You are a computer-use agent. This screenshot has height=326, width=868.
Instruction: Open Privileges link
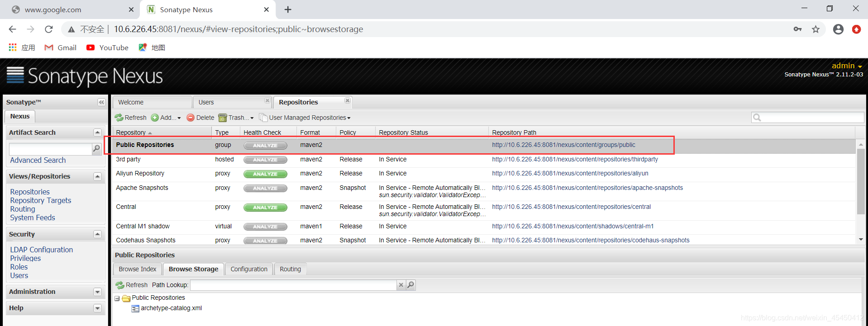25,258
